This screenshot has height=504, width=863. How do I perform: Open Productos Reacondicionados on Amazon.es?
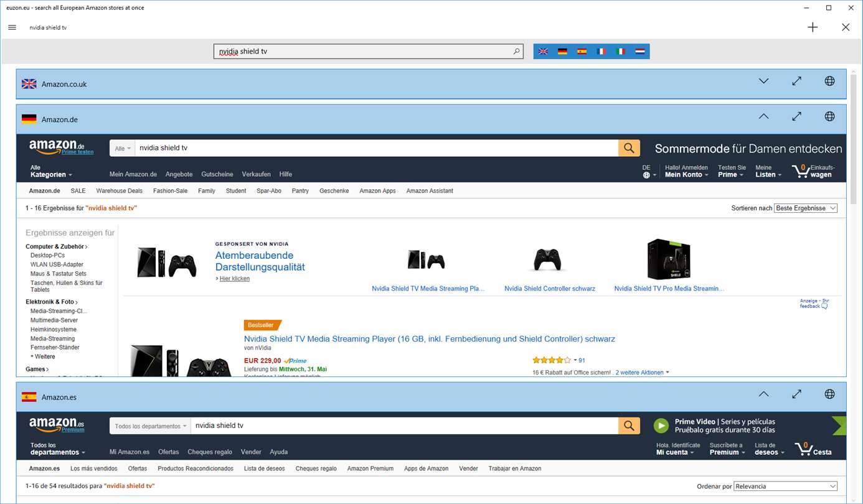pyautogui.click(x=196, y=469)
